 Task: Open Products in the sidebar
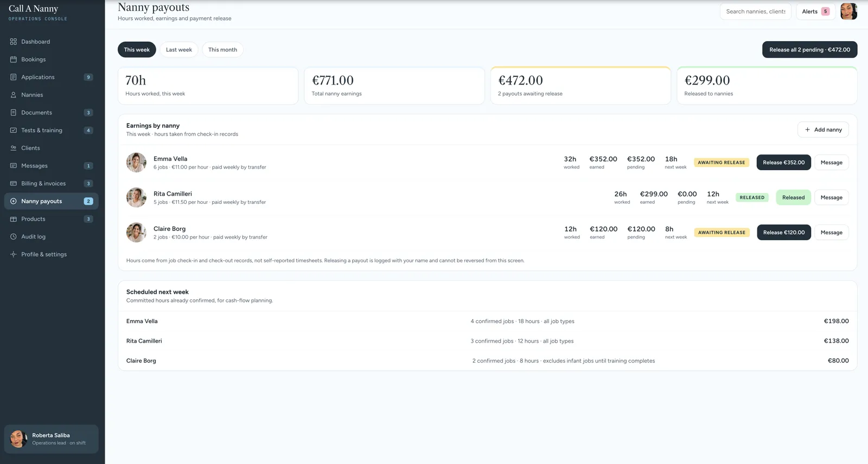tap(51, 219)
